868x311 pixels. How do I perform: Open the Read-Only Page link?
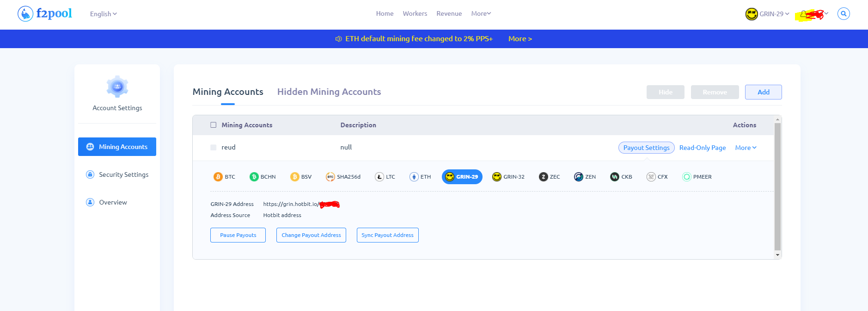pos(702,148)
